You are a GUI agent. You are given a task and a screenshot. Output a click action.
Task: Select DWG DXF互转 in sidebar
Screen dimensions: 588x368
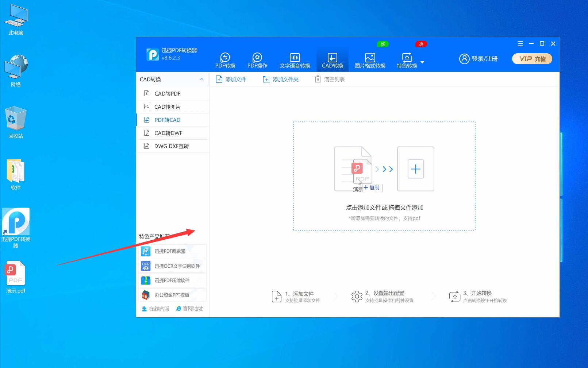click(x=173, y=146)
